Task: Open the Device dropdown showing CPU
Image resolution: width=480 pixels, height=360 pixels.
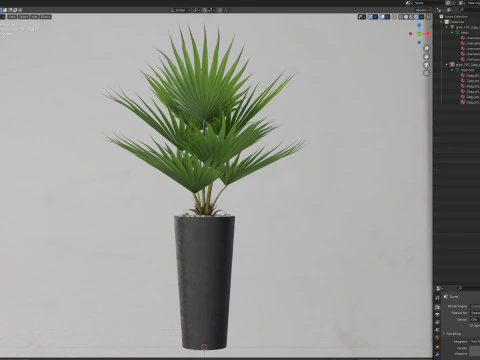Action: click(475, 320)
